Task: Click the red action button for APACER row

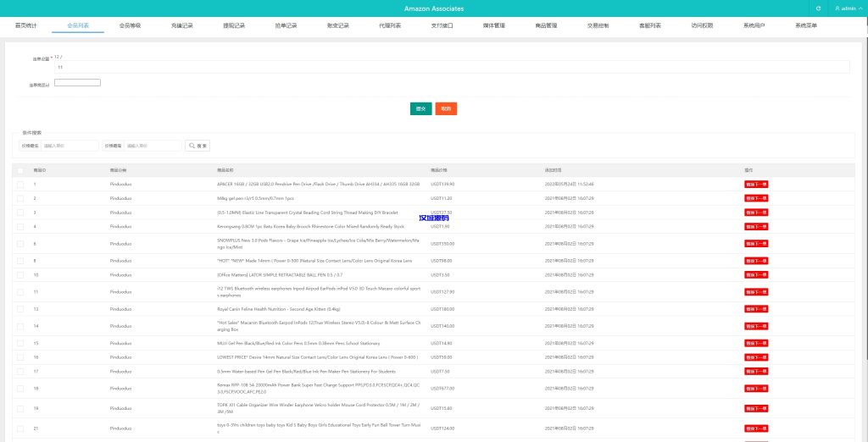Action: click(756, 184)
